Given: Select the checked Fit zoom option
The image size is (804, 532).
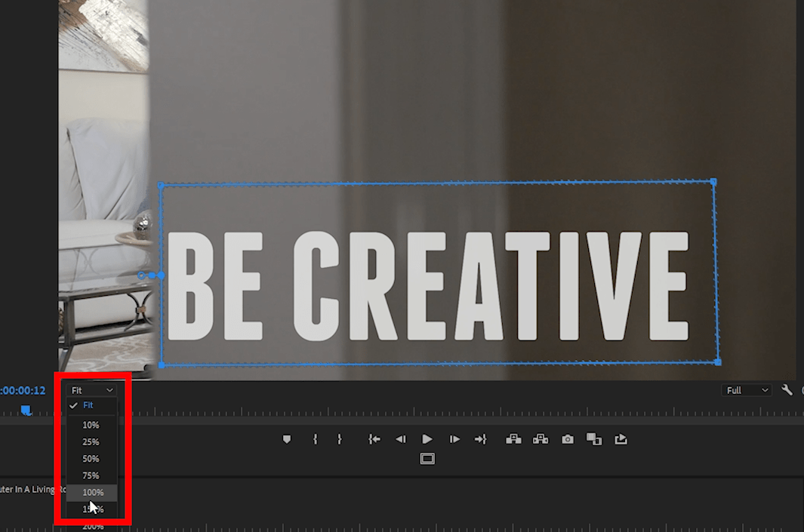Looking at the screenshot, I should coord(90,405).
